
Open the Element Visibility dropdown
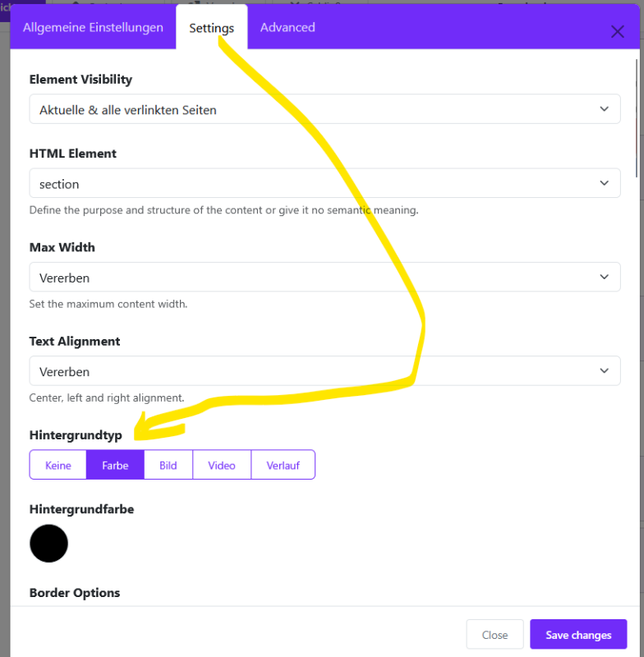pos(324,109)
